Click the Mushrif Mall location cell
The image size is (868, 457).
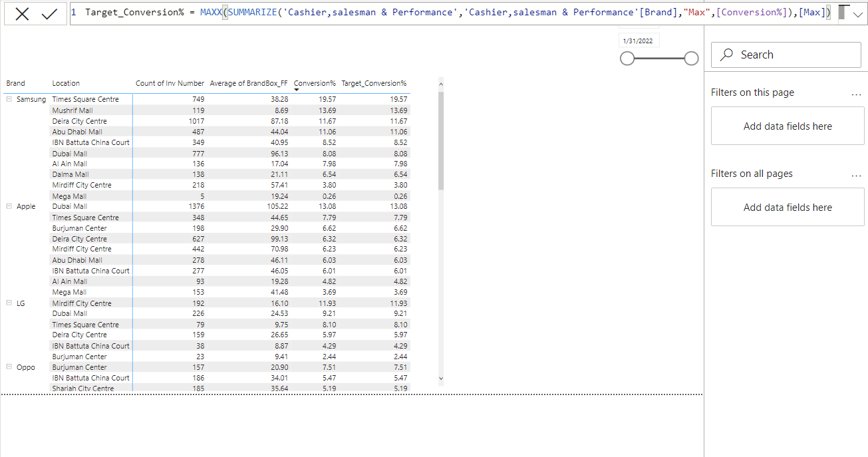[72, 110]
